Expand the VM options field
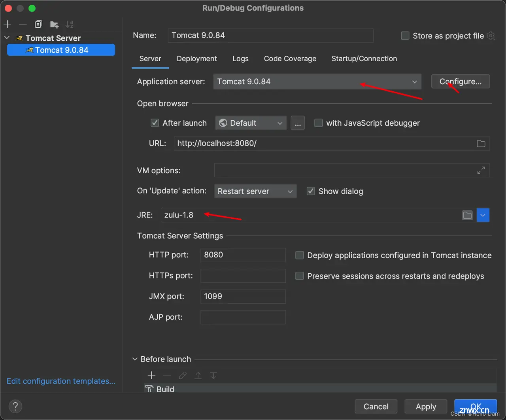The width and height of the screenshot is (506, 420). (x=481, y=170)
